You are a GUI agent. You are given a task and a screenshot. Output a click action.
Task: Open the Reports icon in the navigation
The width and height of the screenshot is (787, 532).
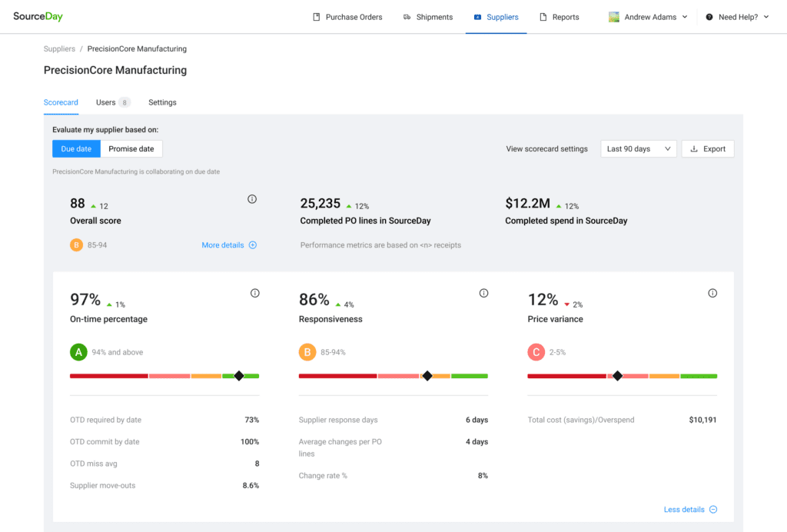pos(542,16)
